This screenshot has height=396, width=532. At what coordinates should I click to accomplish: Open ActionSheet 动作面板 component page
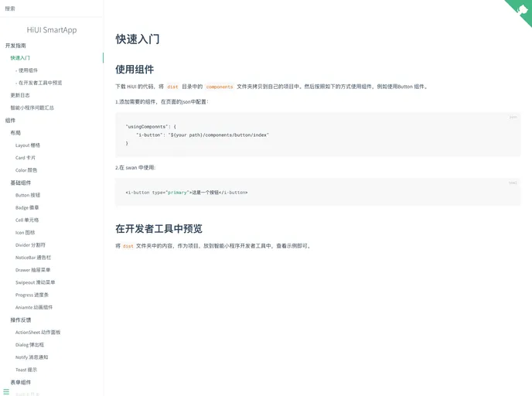38,333
